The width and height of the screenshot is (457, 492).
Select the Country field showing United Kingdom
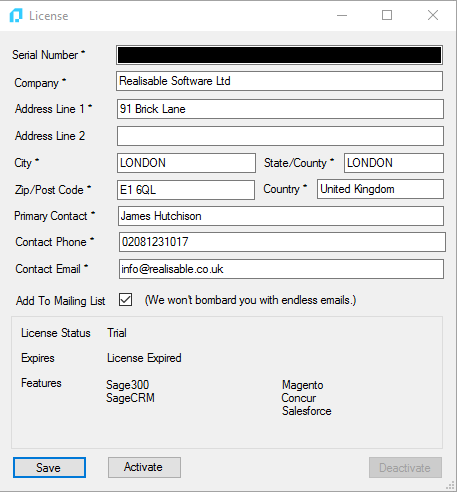click(x=380, y=189)
